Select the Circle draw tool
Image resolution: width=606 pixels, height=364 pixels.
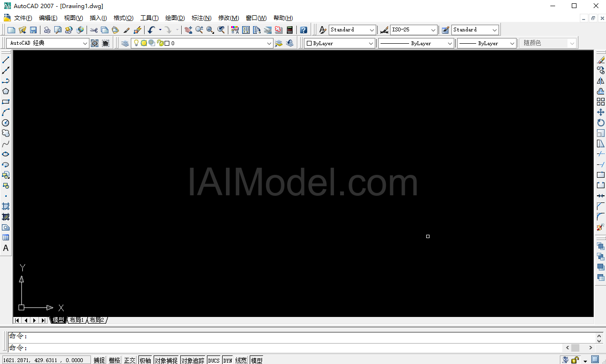(x=6, y=123)
